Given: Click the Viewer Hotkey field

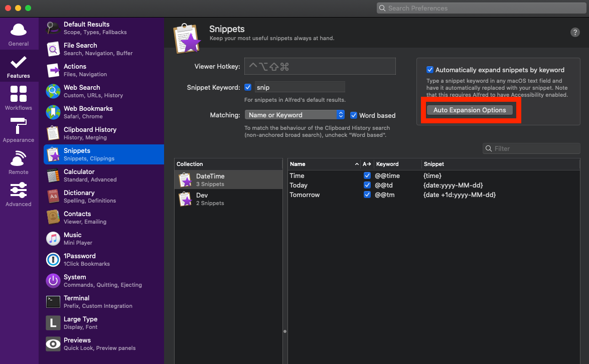Looking at the screenshot, I should pos(320,66).
